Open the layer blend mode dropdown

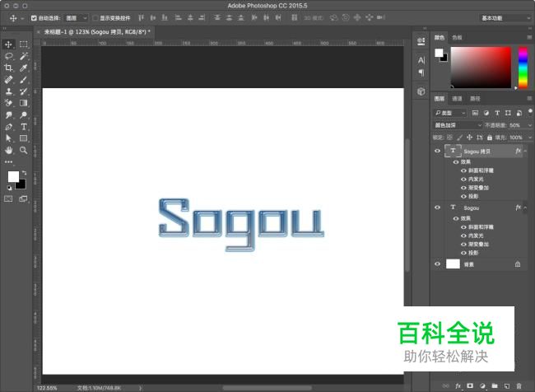458,125
